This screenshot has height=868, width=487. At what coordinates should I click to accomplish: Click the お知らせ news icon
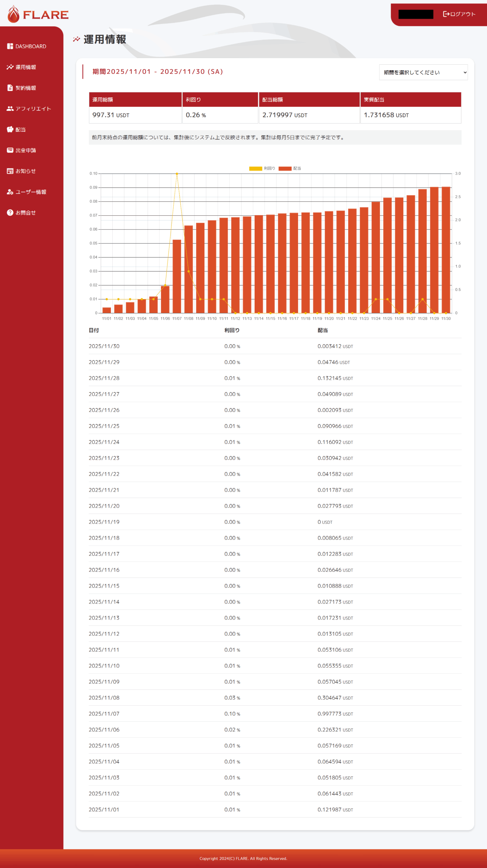10,171
